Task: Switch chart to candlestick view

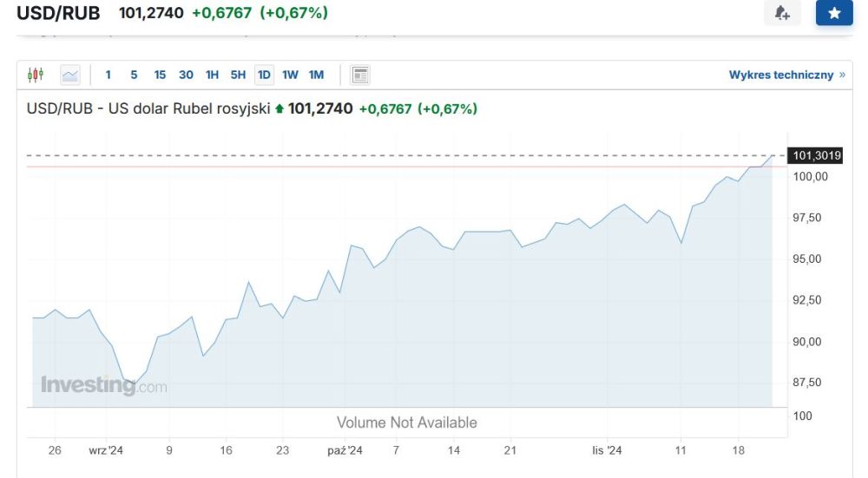Action: tap(36, 75)
